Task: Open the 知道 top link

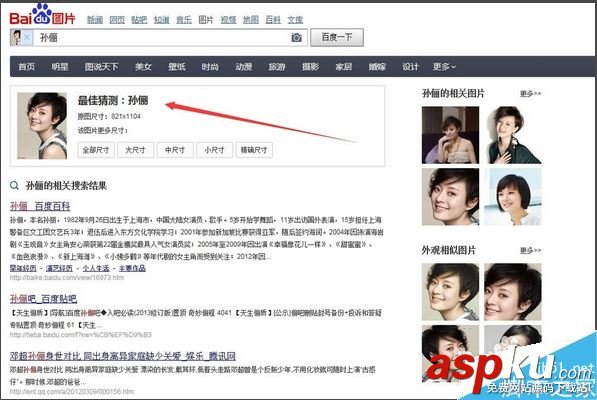Action: point(161,19)
